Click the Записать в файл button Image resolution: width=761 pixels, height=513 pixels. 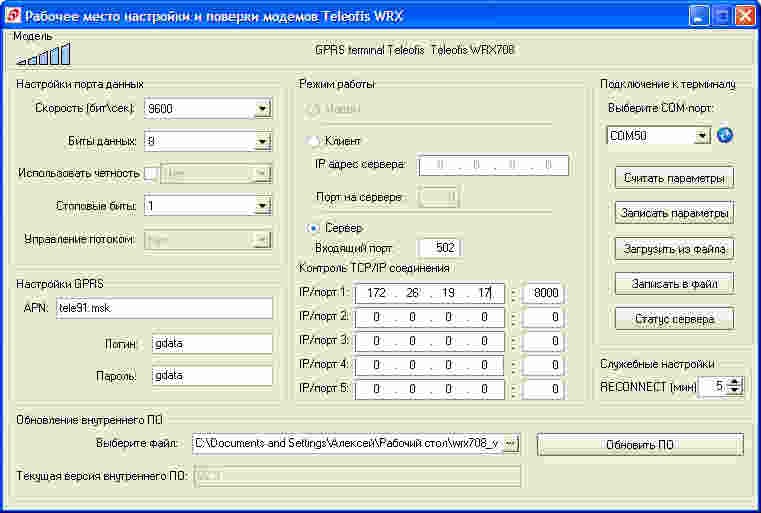coord(674,284)
